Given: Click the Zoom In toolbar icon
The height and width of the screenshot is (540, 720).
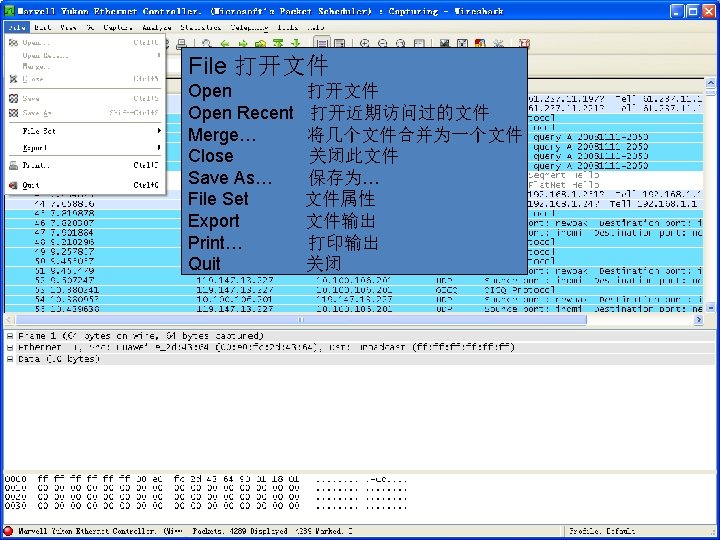Looking at the screenshot, I should point(365,44).
